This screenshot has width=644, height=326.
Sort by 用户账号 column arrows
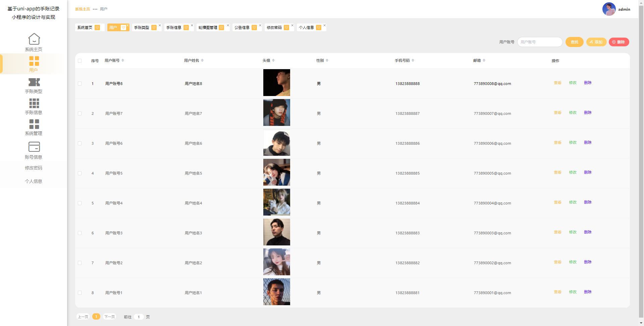pyautogui.click(x=123, y=60)
